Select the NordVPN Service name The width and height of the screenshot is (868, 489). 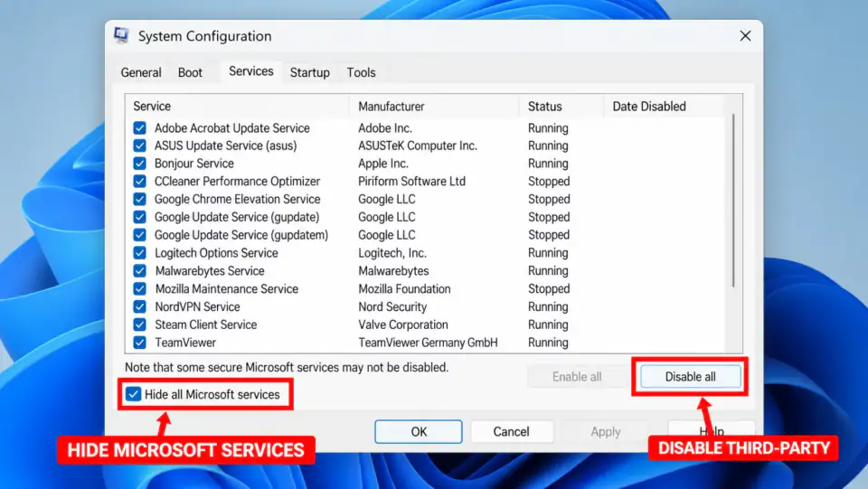tap(198, 306)
